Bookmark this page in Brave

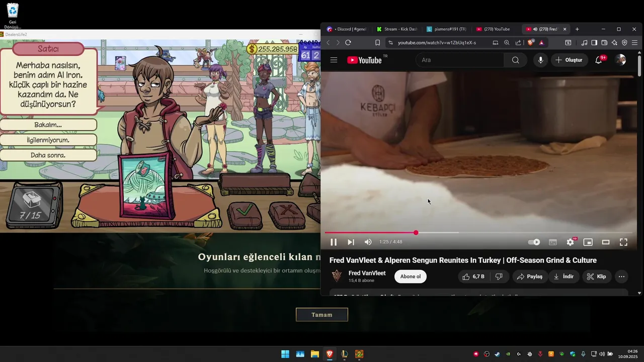(x=377, y=43)
